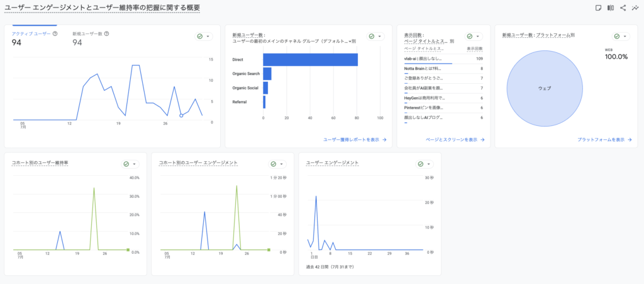The width and height of the screenshot is (644, 284).
Task: Click the WEB 100.0% legend entry
Action: (x=616, y=54)
